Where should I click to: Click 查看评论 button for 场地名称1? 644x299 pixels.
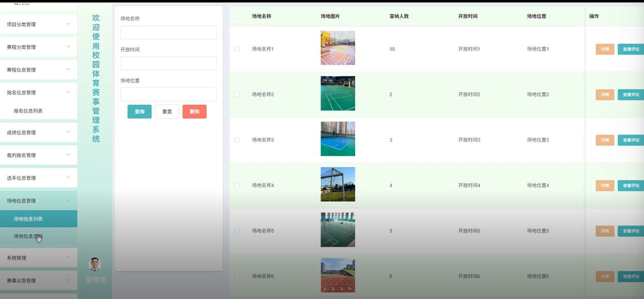(x=631, y=49)
